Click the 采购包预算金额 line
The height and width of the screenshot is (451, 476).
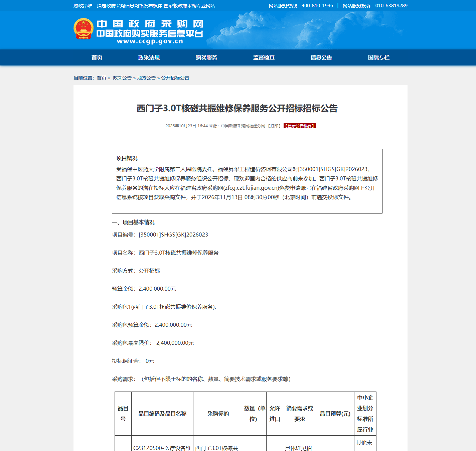click(152, 325)
